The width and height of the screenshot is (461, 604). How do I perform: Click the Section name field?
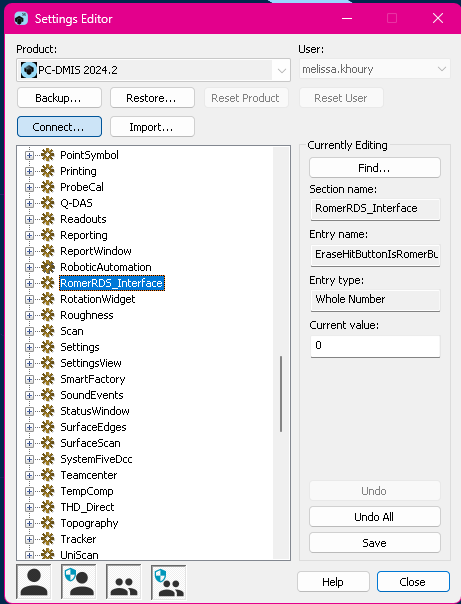pyautogui.click(x=375, y=209)
